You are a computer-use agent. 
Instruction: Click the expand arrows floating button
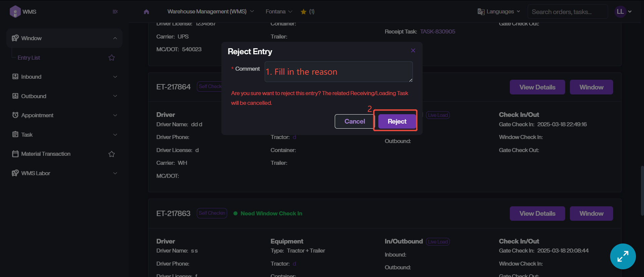coord(623,256)
